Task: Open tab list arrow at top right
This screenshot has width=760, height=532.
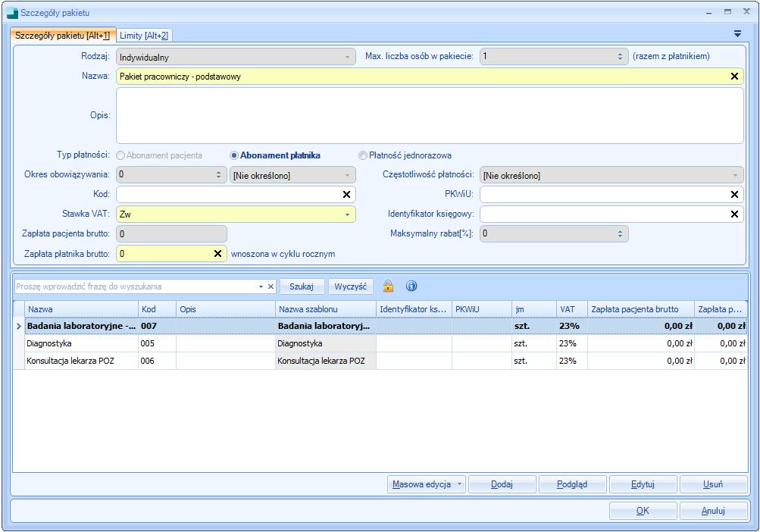Action: (x=737, y=34)
